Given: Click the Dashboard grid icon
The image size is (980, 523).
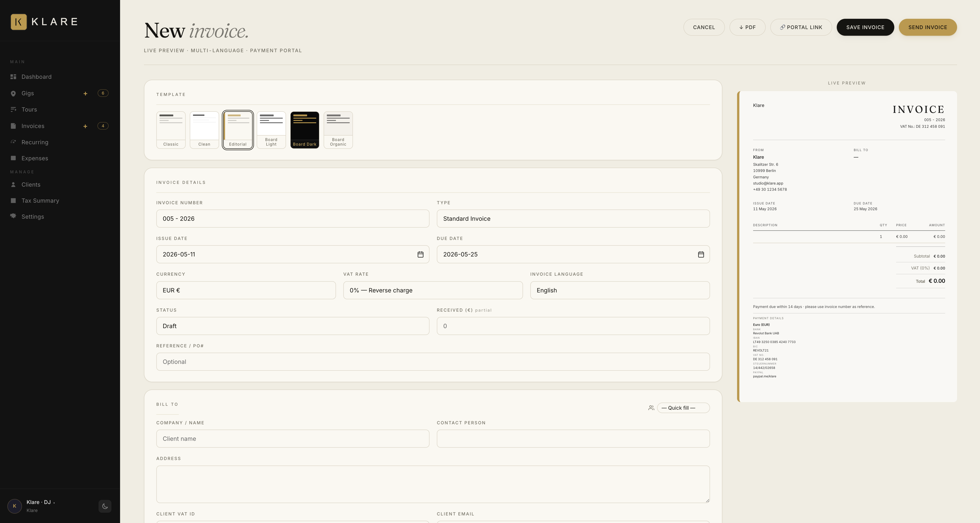Looking at the screenshot, I should pyautogui.click(x=13, y=77).
